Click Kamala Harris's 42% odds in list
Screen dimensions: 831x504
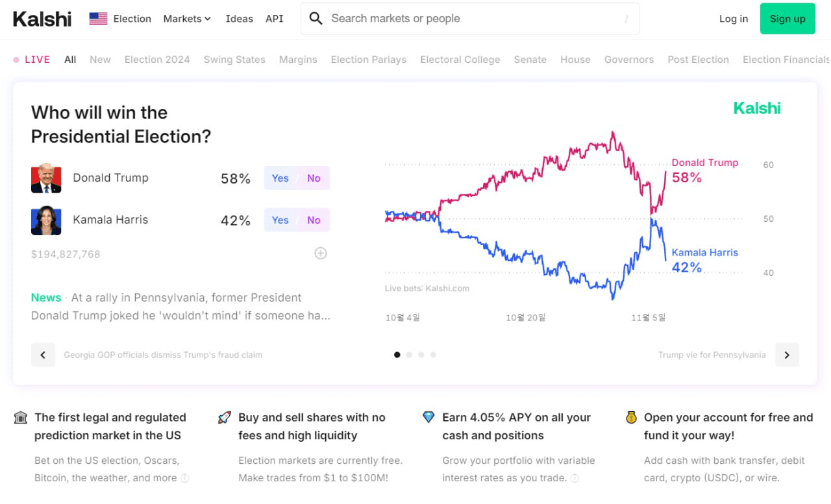(236, 221)
